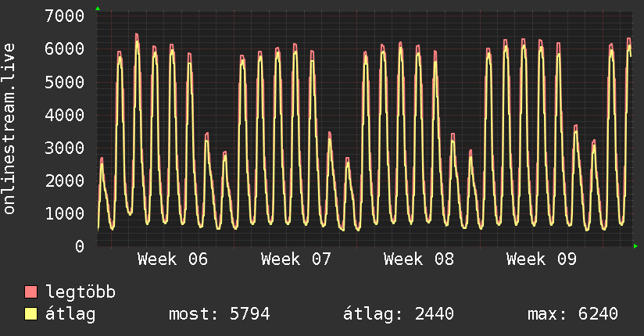The height and width of the screenshot is (336, 644).
Task: Click the 2000 y-axis tick label
Action: click(65, 181)
